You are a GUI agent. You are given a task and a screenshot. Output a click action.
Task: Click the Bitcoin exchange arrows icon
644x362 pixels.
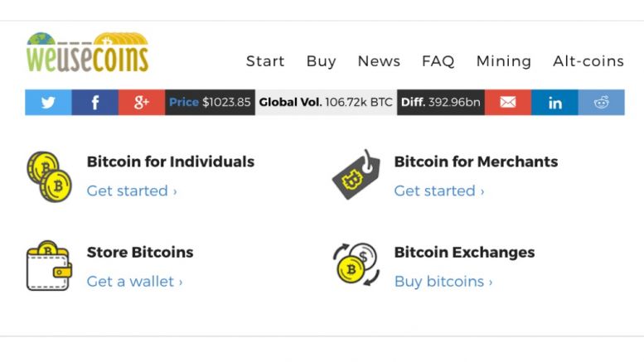(356, 265)
